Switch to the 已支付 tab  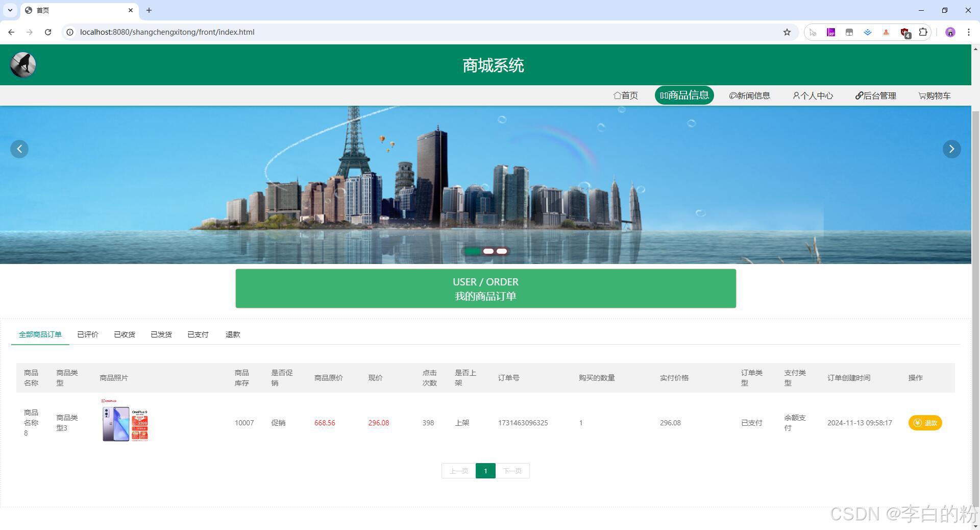(198, 334)
